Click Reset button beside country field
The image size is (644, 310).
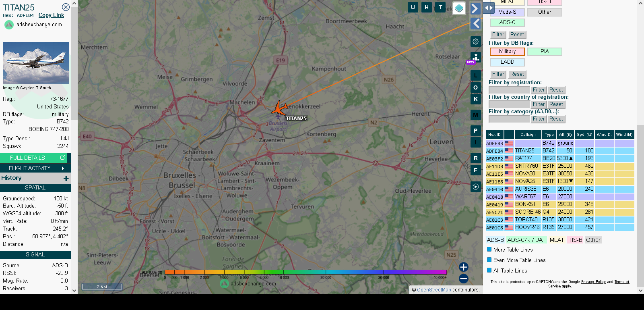(x=556, y=104)
